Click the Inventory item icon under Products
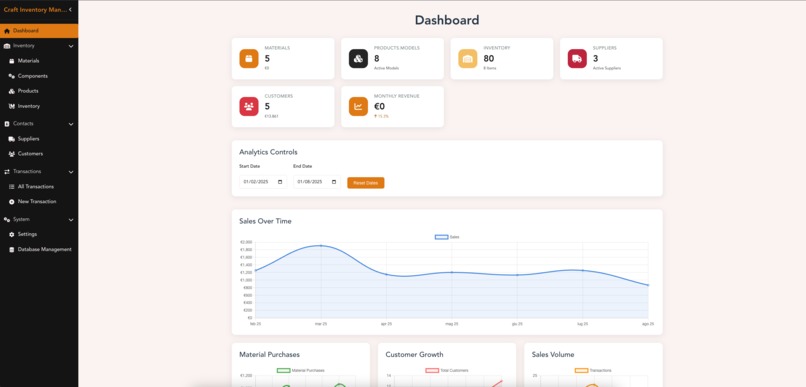This screenshot has height=387, width=806. click(x=12, y=106)
